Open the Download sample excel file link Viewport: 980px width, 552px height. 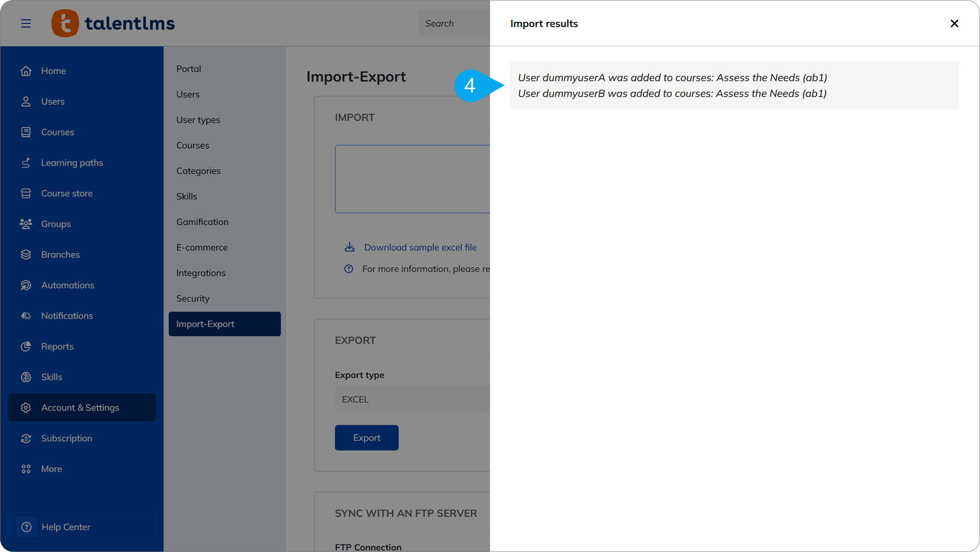point(420,247)
